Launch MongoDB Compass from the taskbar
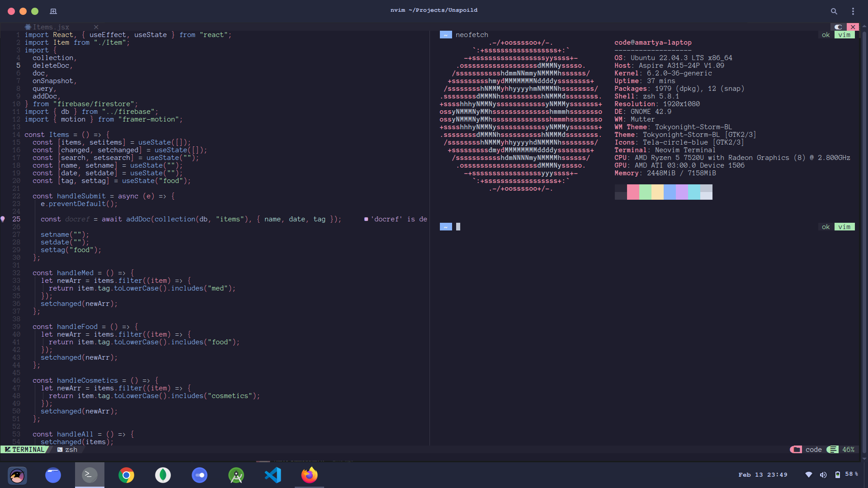 [x=163, y=475]
